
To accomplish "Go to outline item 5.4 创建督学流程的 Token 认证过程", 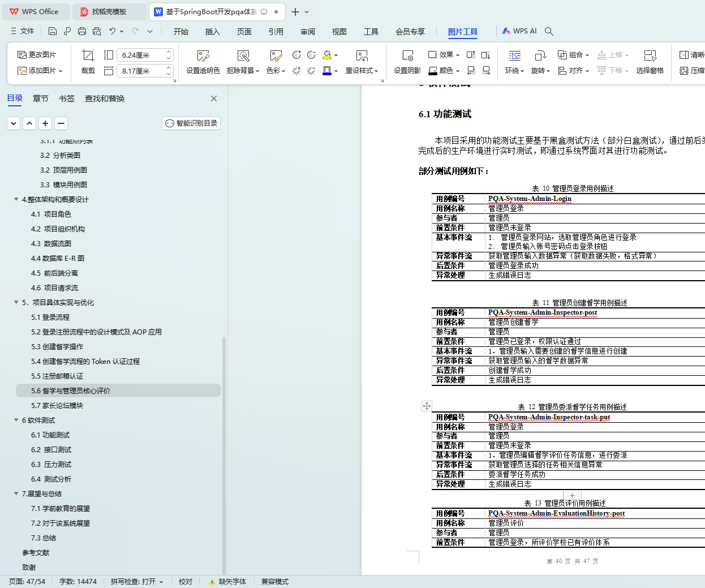I will [85, 361].
